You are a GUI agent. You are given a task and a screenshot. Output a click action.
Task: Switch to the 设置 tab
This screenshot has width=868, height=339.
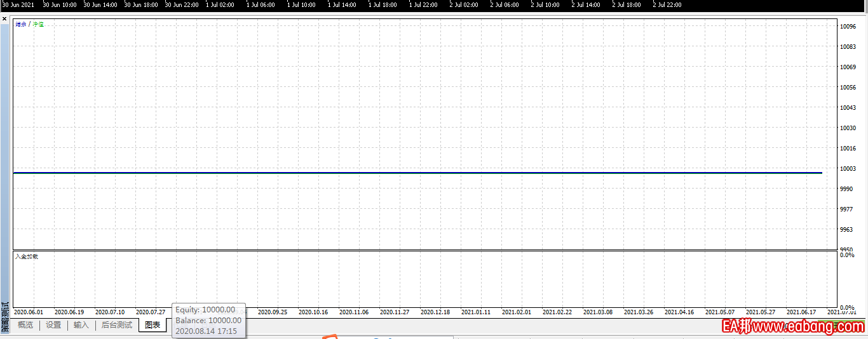point(53,325)
